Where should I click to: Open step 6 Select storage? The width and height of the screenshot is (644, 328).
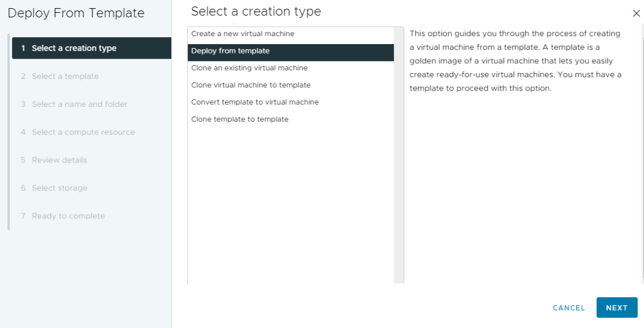[x=54, y=188]
